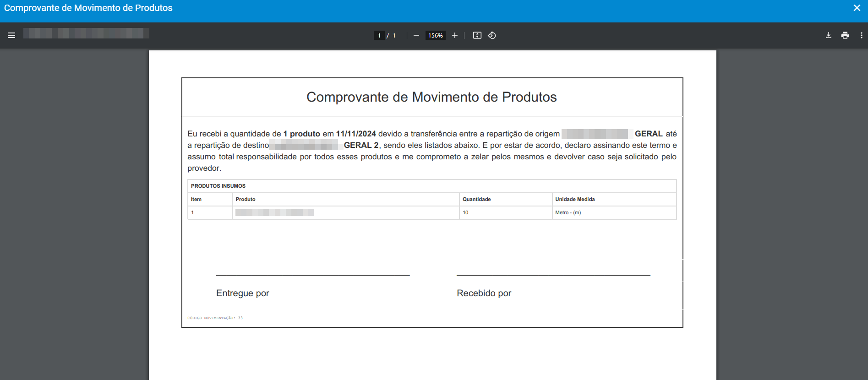Click the PRODUTOS INSUMOS table title

218,186
